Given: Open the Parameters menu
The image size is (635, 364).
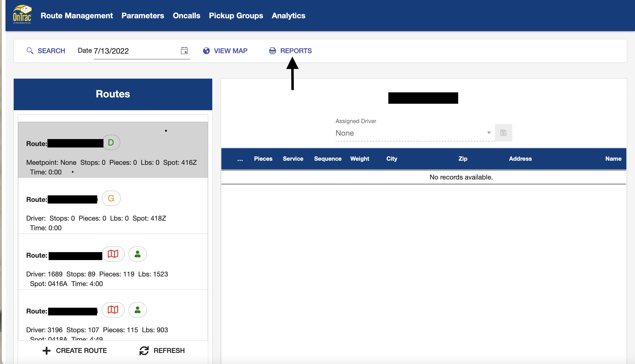Looking at the screenshot, I should click(142, 15).
